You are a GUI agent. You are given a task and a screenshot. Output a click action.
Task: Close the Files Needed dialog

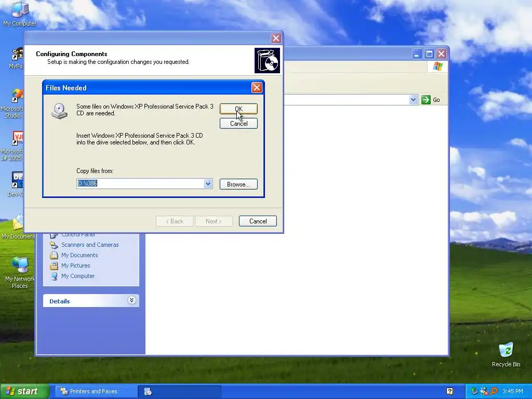pos(257,88)
